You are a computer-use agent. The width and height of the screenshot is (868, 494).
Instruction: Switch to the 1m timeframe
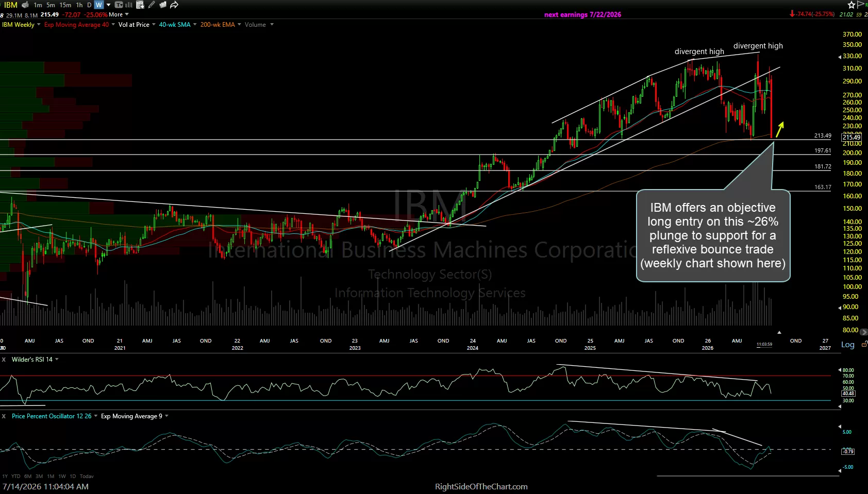point(38,5)
